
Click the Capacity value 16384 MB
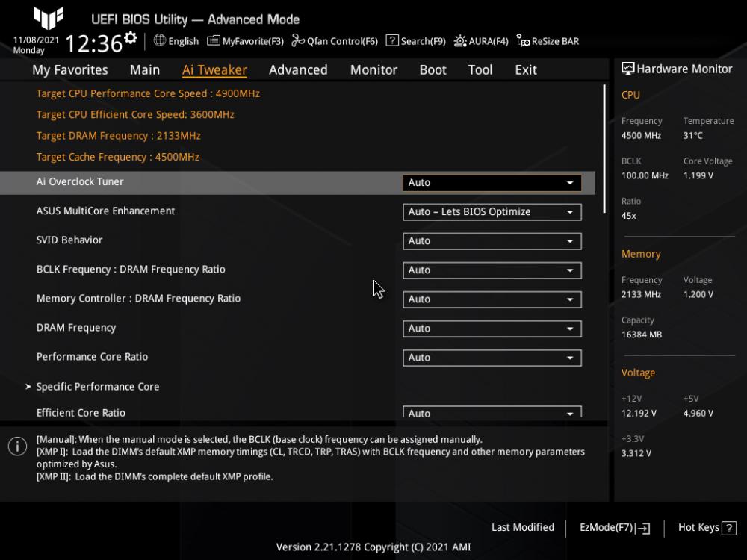coord(641,335)
